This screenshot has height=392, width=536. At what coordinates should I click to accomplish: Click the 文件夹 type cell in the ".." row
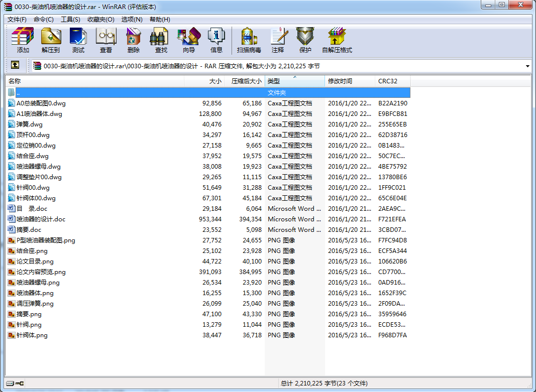pos(277,92)
